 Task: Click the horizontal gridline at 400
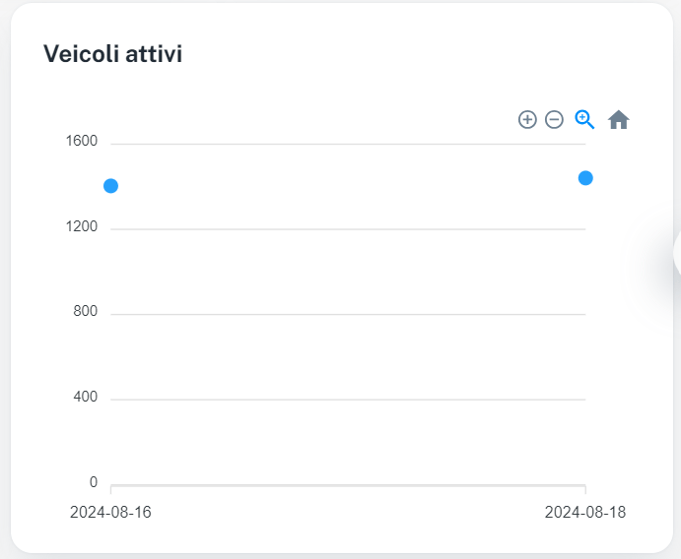[x=348, y=399]
